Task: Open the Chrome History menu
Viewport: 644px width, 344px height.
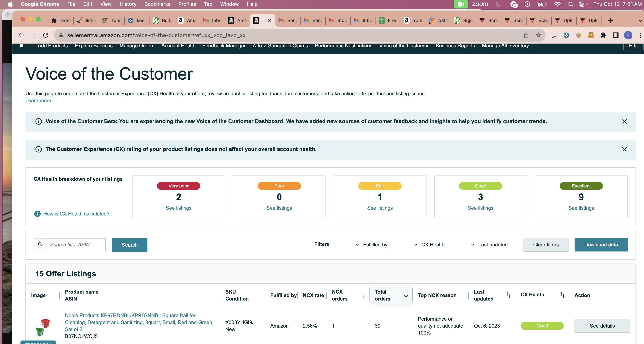Action: [128, 4]
